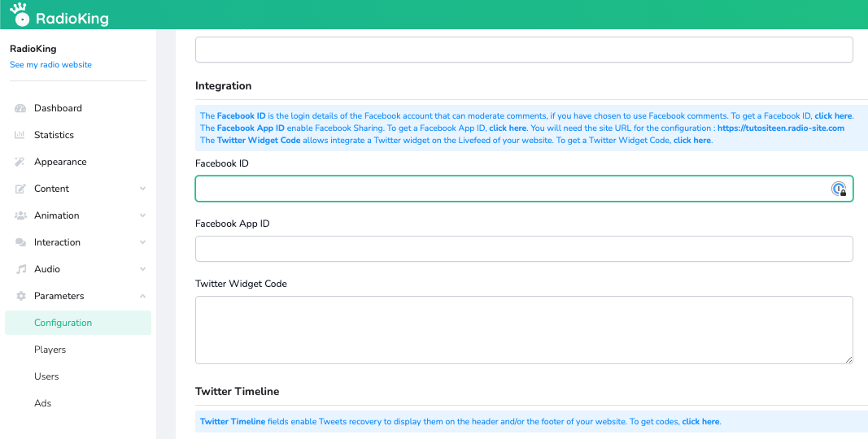Click the Dashboard gauge icon
868x439 pixels.
[x=20, y=108]
